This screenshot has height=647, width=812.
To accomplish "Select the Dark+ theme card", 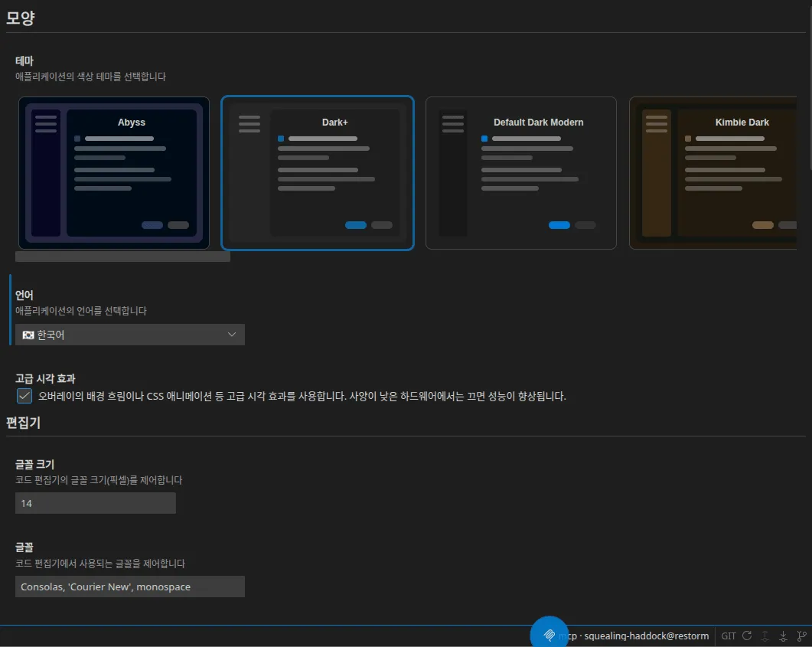I will click(x=318, y=173).
